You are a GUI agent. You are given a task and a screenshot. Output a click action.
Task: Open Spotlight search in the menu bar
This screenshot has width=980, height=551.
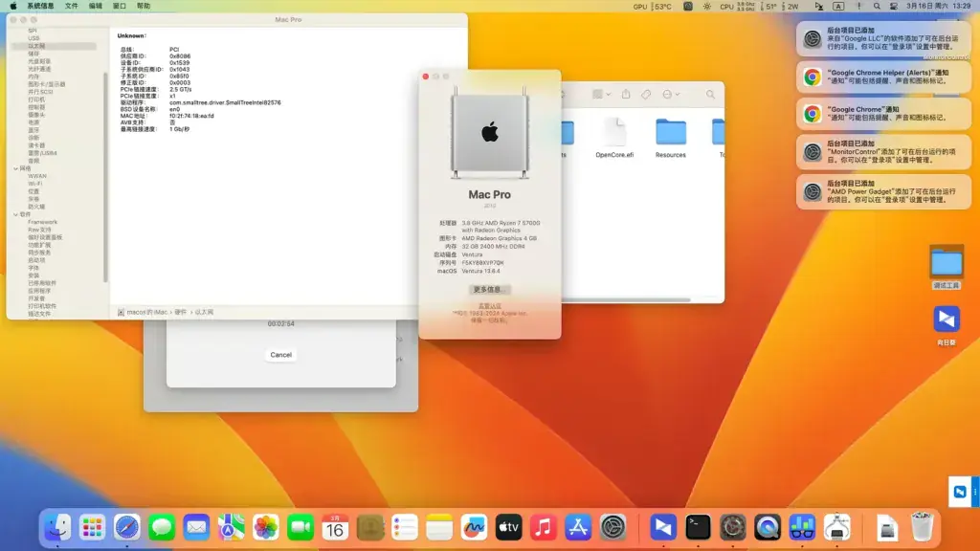pyautogui.click(x=877, y=7)
